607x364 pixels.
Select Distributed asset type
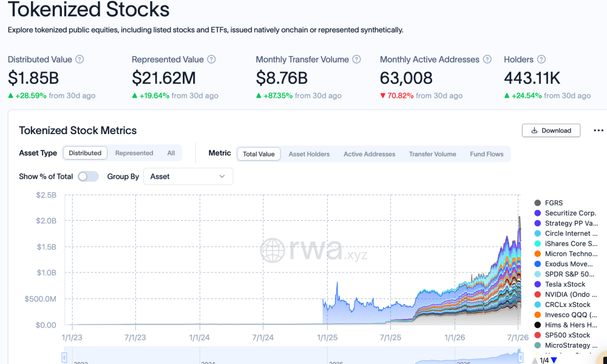tap(85, 153)
